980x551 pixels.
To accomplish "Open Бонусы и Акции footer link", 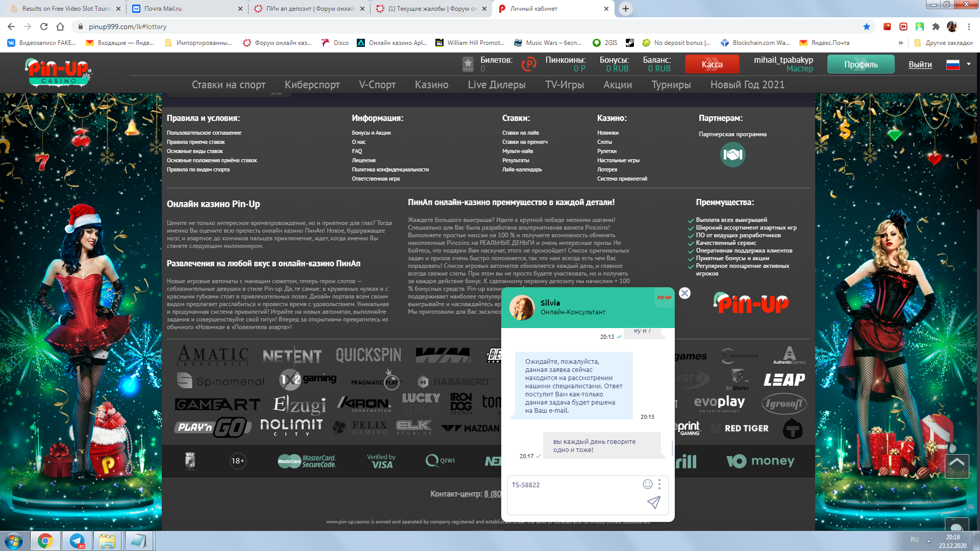I will [x=371, y=133].
